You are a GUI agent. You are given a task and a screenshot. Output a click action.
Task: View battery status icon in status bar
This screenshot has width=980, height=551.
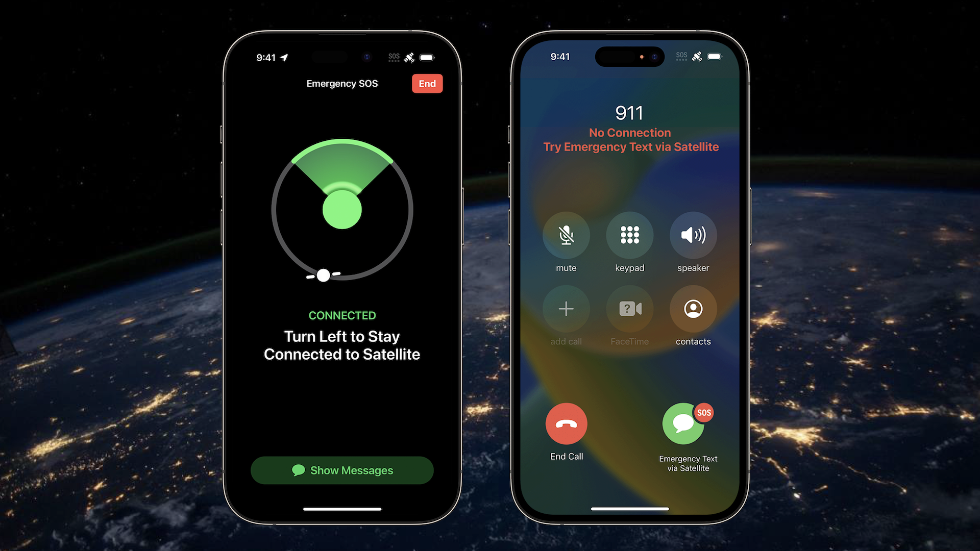433,57
